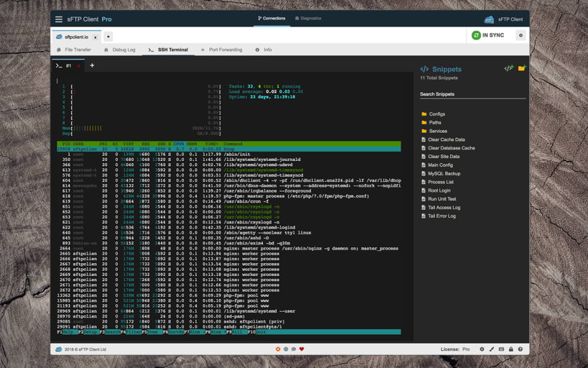Click the lock icon in footer
Screen dimensions: 588x368
coord(511,349)
